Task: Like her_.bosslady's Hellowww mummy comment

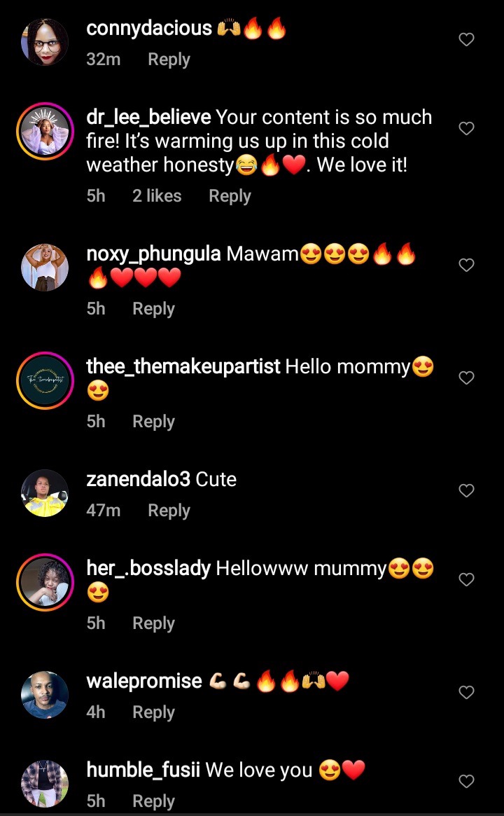Action: [467, 579]
